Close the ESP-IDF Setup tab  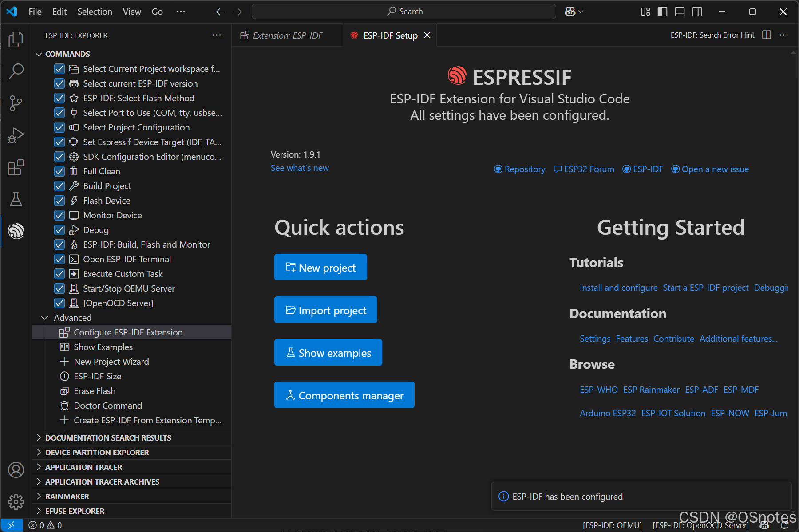[x=427, y=35]
